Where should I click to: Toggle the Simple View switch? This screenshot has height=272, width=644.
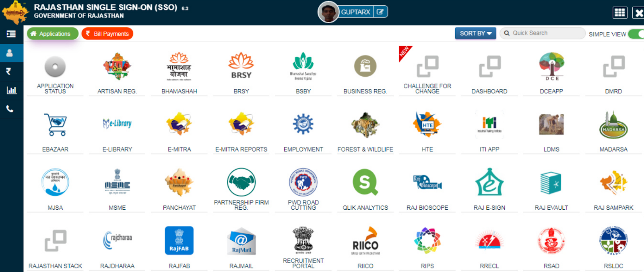pos(636,34)
